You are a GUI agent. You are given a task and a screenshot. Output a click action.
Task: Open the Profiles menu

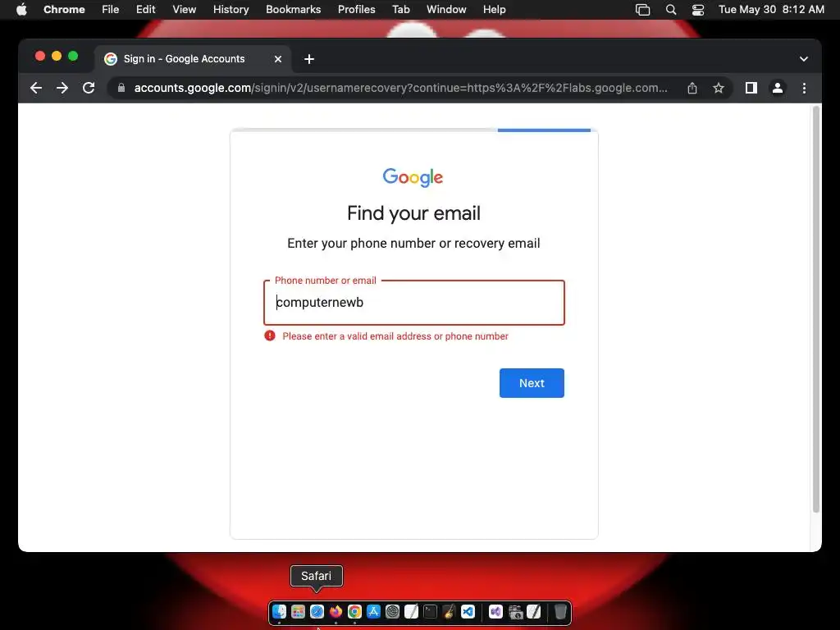[x=356, y=9]
